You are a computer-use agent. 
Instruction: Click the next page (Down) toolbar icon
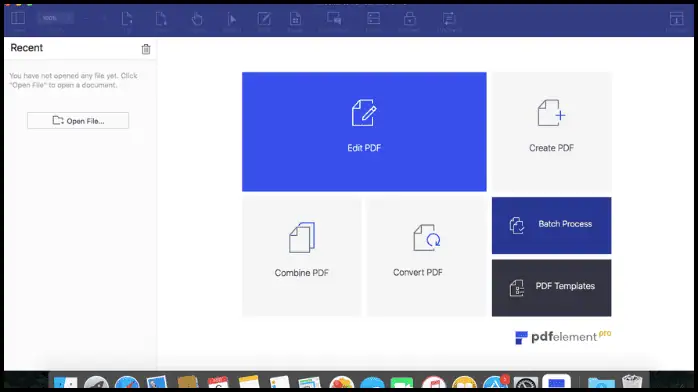161,19
